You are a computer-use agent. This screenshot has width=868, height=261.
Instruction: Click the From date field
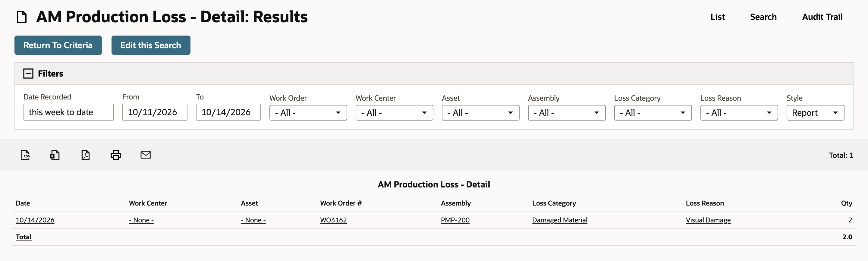click(x=155, y=112)
